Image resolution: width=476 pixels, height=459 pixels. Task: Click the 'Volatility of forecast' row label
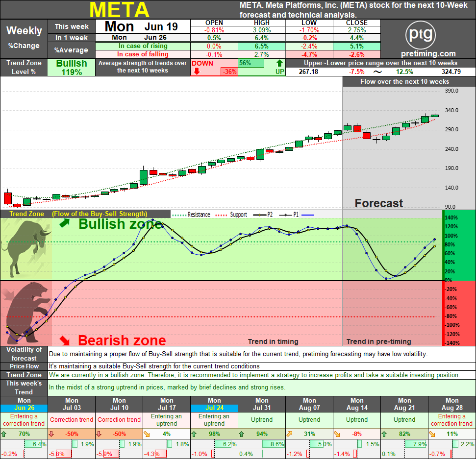pyautogui.click(x=24, y=354)
